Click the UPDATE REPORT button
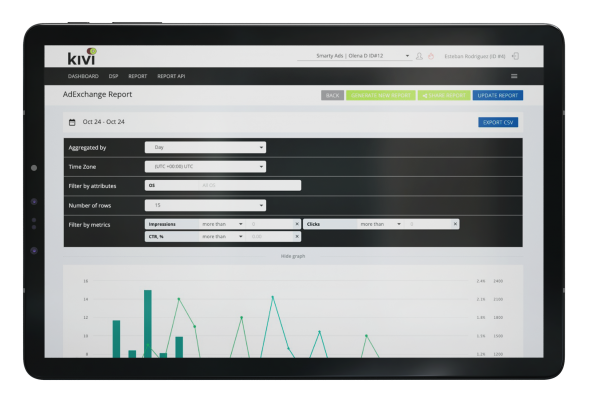The width and height of the screenshot is (589, 400). click(498, 95)
